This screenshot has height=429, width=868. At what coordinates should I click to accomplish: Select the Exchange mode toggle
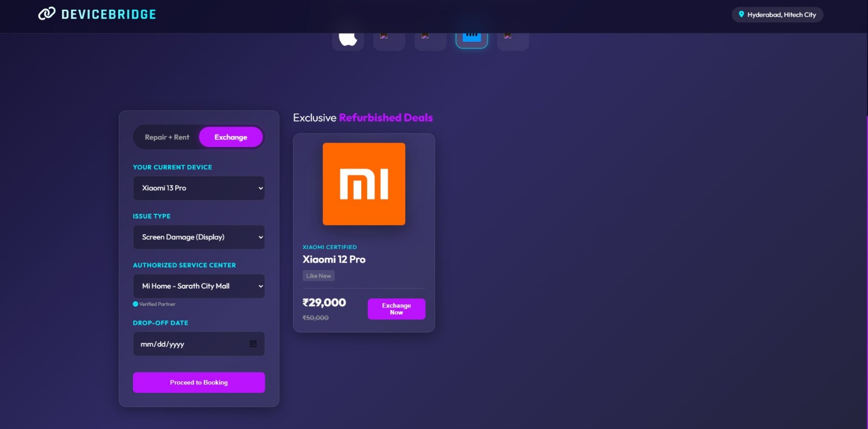[231, 137]
